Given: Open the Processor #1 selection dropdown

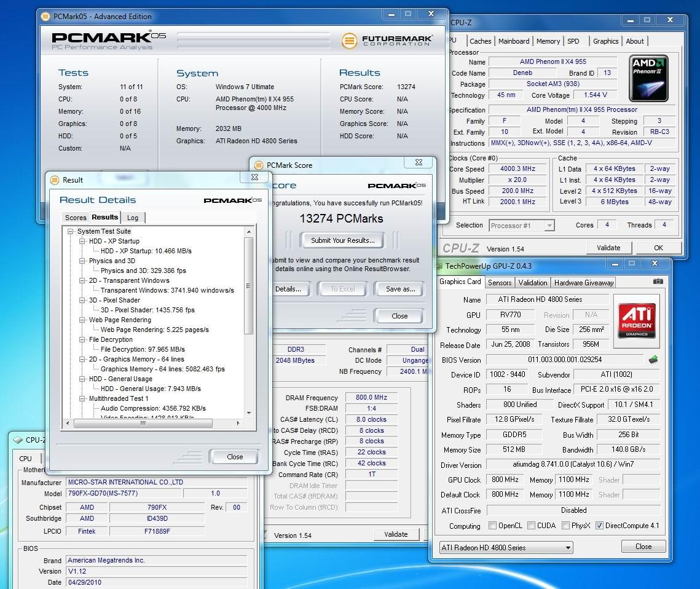Looking at the screenshot, I should click(x=522, y=226).
